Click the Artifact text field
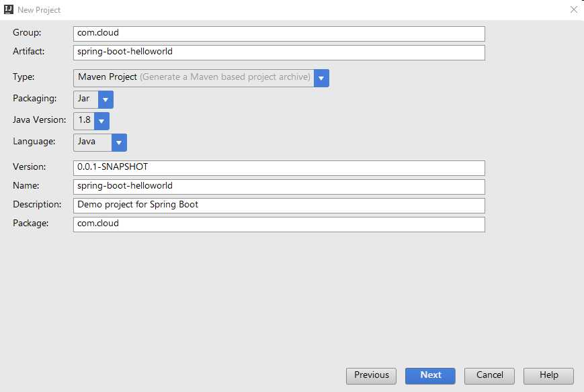The image size is (584, 392). [279, 52]
